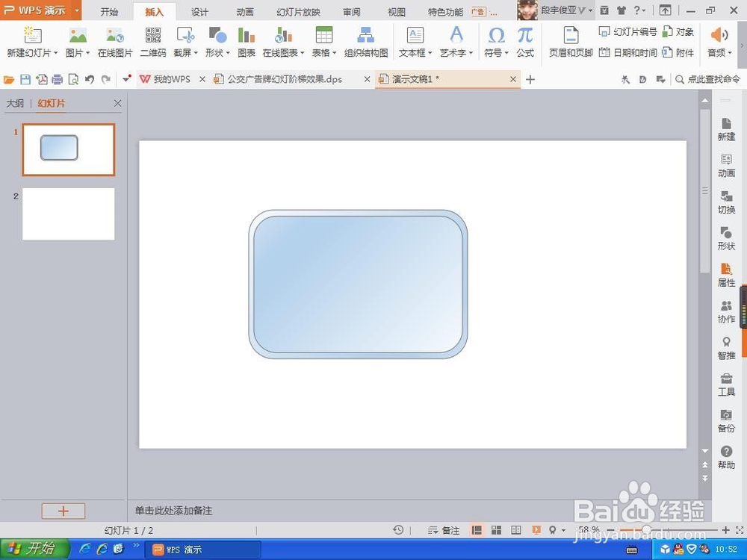Click the 音频 audio speaker icon
The width and height of the screenshot is (747, 560).
tap(719, 35)
